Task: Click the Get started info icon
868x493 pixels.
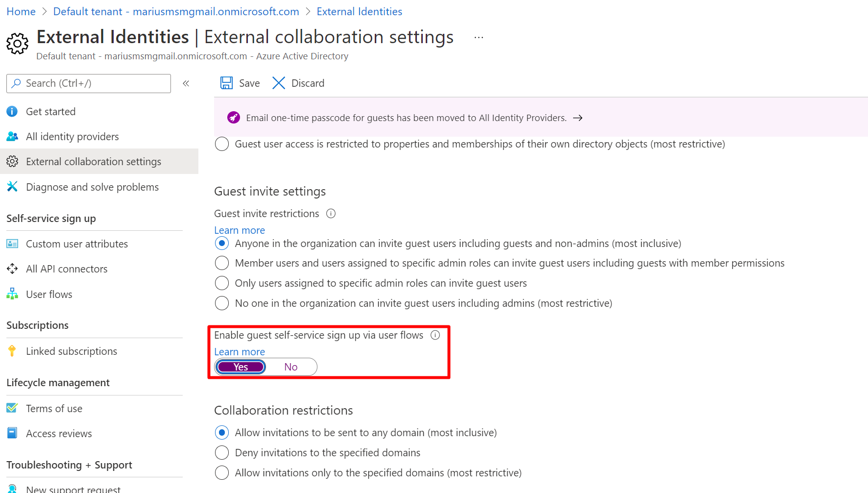Action: 12,112
